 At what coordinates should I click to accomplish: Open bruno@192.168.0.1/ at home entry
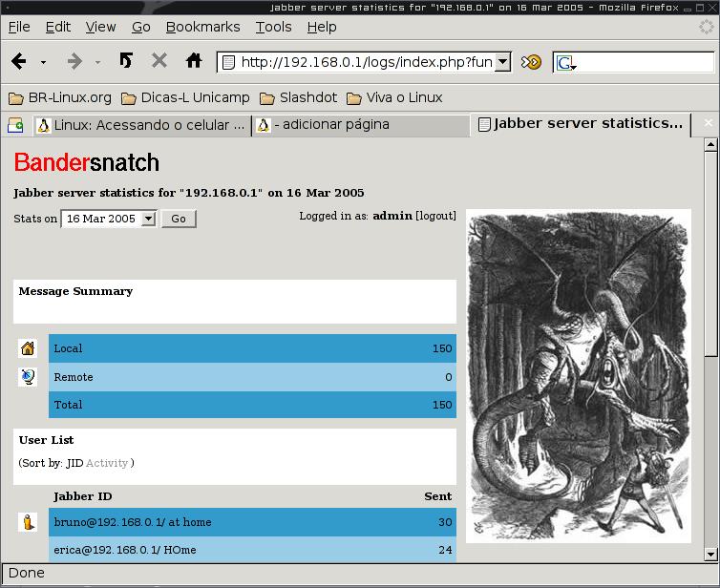tap(133, 522)
